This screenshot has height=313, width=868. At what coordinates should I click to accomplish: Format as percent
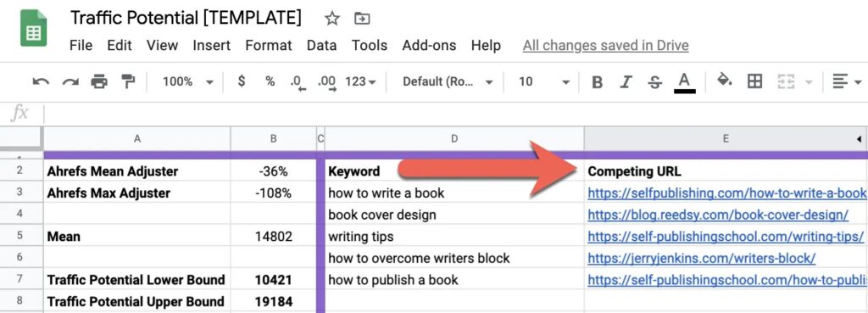(x=270, y=81)
